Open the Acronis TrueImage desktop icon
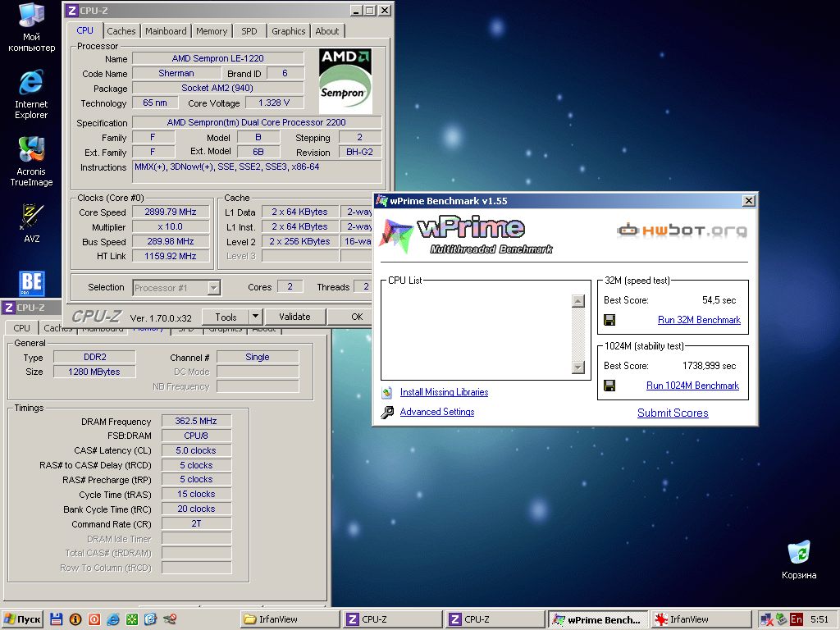 pos(31,162)
